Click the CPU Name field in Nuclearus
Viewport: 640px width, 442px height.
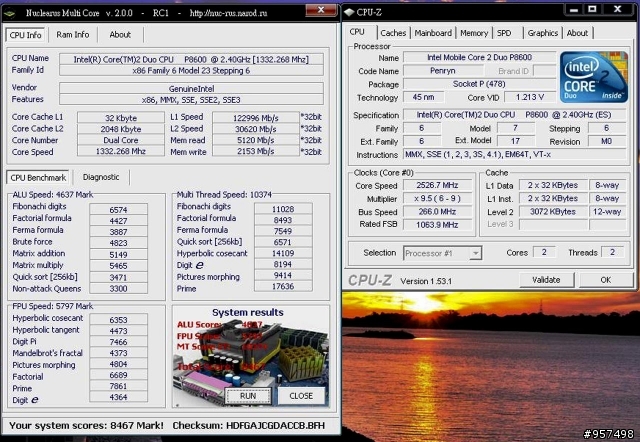tap(191, 60)
